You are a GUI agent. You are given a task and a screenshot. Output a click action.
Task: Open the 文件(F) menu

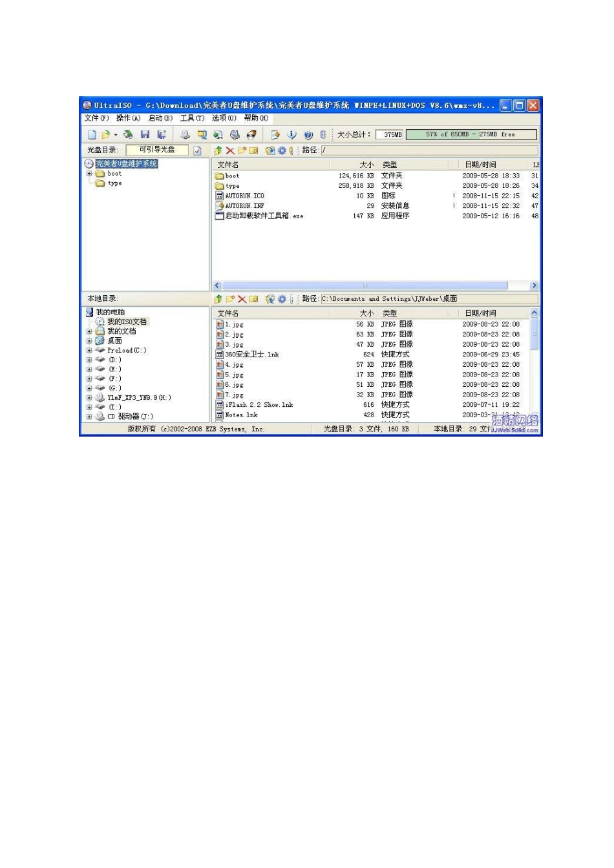click(x=96, y=118)
